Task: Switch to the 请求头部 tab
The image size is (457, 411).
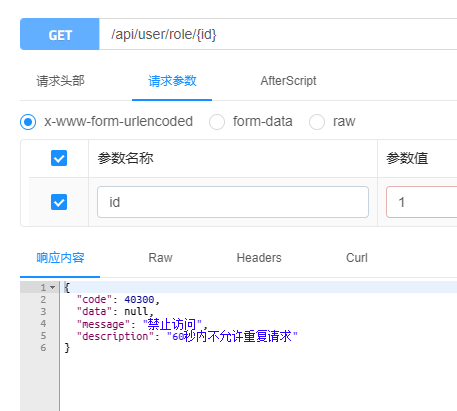Action: pyautogui.click(x=60, y=81)
